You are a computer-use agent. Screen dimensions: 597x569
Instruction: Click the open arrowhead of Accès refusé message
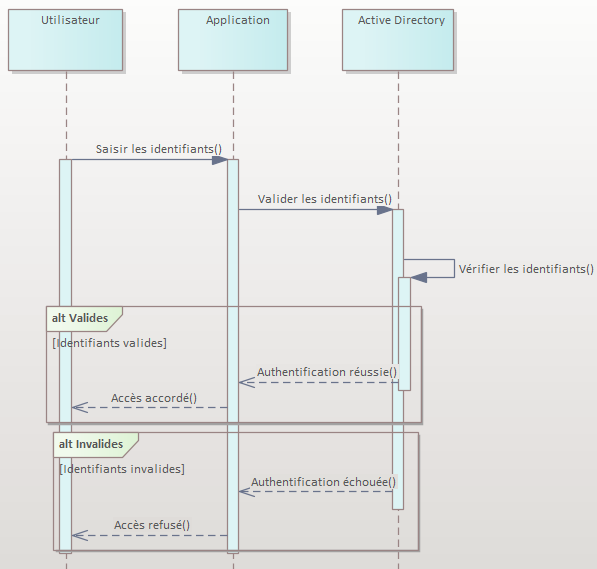click(x=80, y=535)
